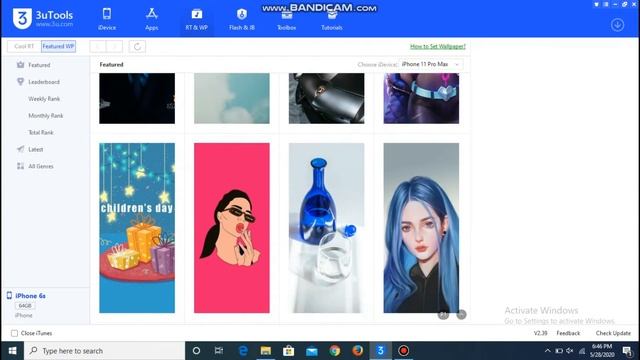Open the pink sunglasses woman wallpaper
This screenshot has height=360, width=640.
point(232,228)
